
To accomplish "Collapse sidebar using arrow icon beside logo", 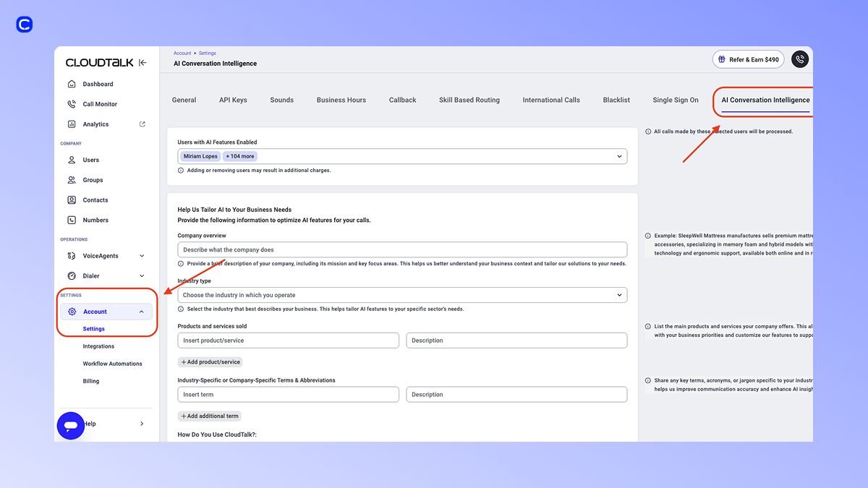I will (142, 63).
